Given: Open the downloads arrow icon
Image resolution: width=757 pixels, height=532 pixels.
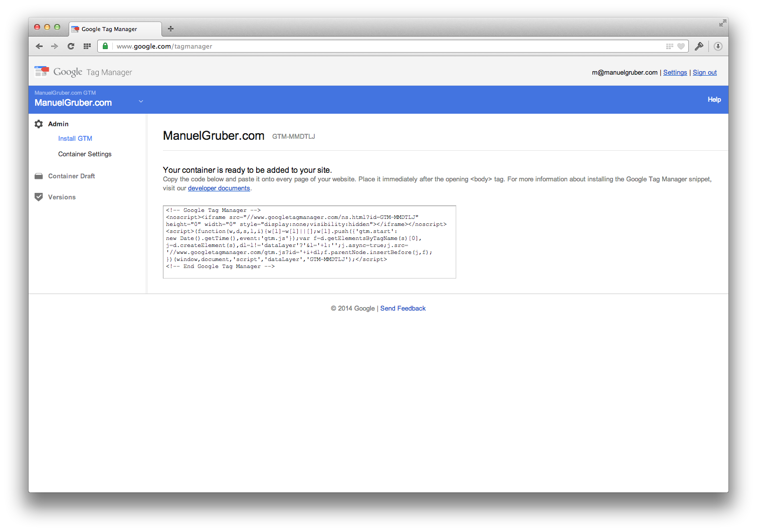Looking at the screenshot, I should pyautogui.click(x=718, y=46).
